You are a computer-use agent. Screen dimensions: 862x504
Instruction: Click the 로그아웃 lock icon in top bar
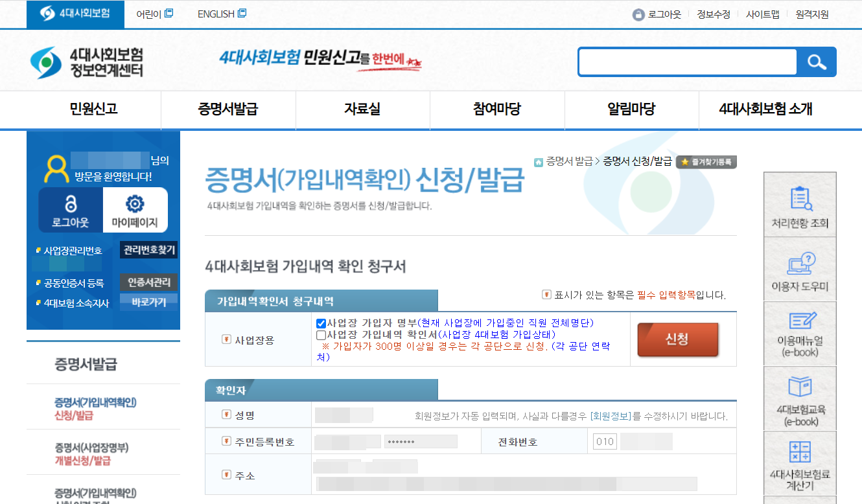(x=638, y=14)
